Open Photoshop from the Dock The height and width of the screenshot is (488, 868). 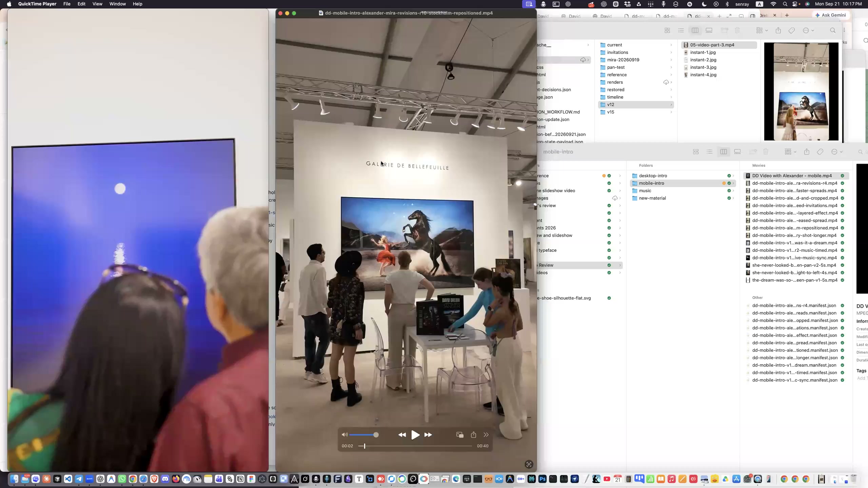pyautogui.click(x=542, y=479)
